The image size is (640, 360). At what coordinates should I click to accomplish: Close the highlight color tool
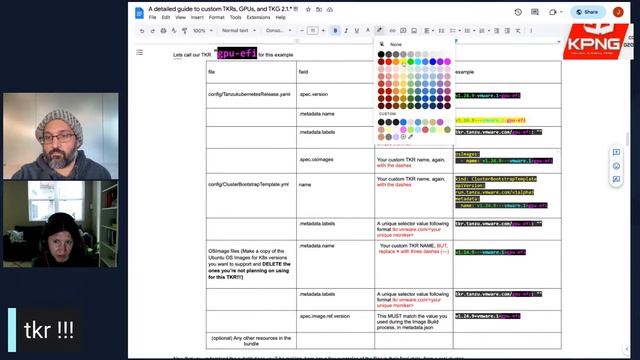tap(379, 31)
